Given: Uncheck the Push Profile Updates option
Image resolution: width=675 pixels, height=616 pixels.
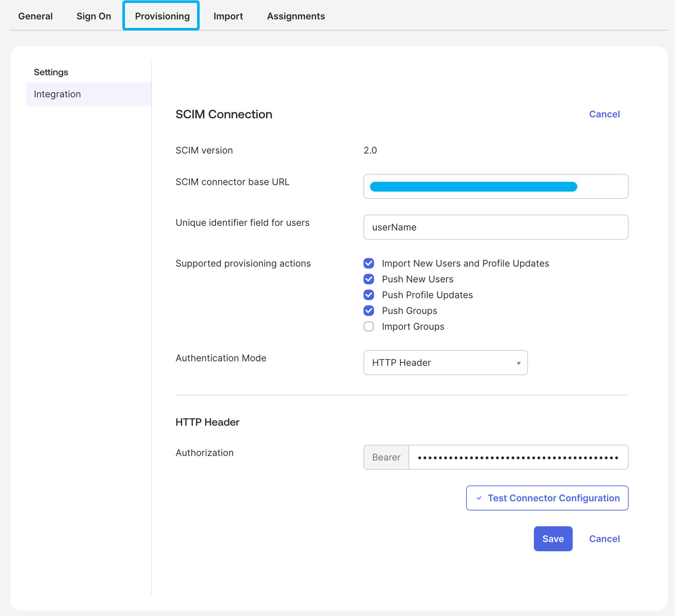Looking at the screenshot, I should pyautogui.click(x=369, y=295).
